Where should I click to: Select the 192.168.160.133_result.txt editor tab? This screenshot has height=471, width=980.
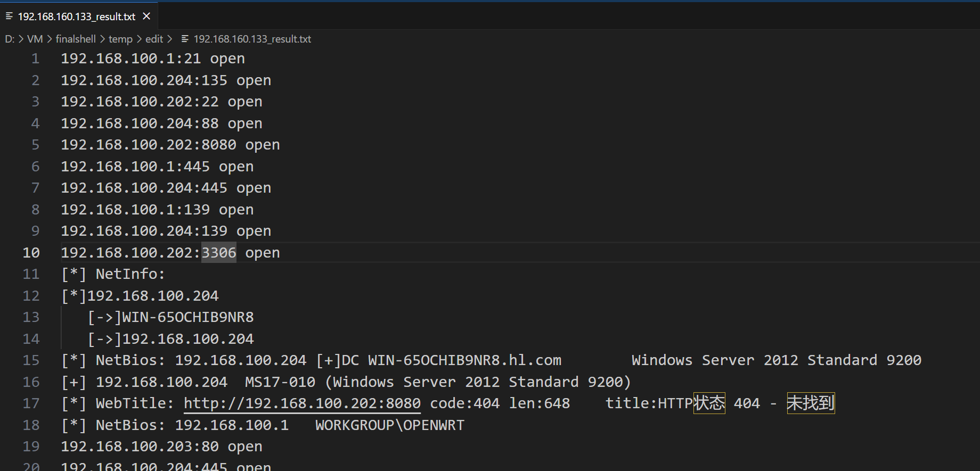(x=79, y=16)
